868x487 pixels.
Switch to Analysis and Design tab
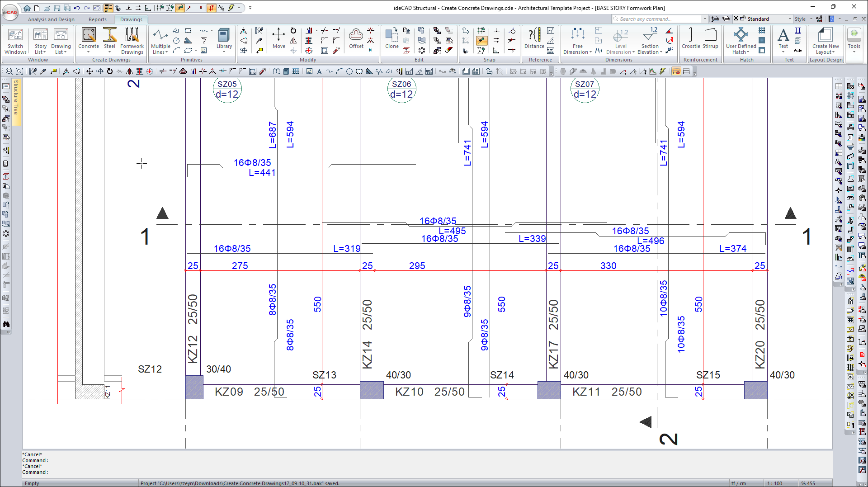(x=51, y=19)
